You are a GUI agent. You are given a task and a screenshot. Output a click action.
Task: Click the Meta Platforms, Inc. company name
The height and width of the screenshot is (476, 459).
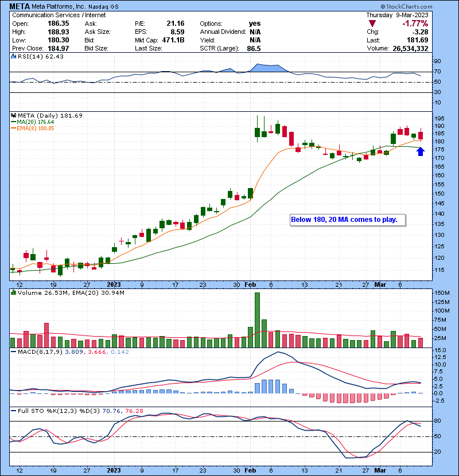pos(59,6)
